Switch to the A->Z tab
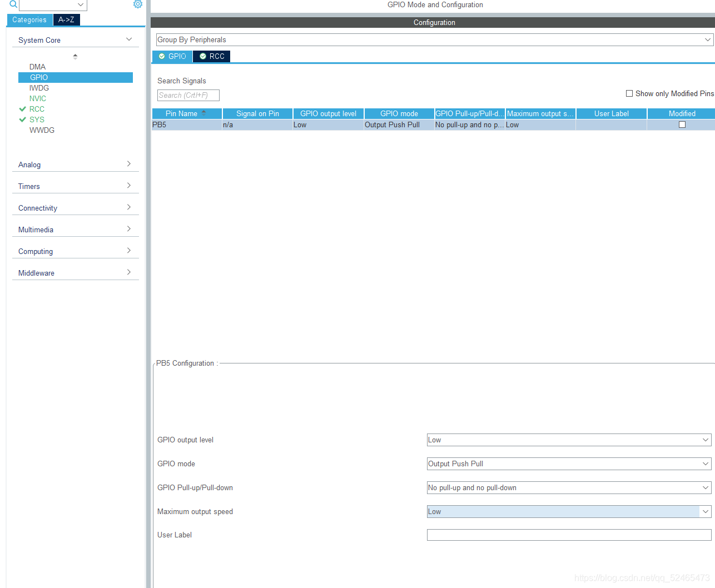The width and height of the screenshot is (715, 588). (x=67, y=19)
